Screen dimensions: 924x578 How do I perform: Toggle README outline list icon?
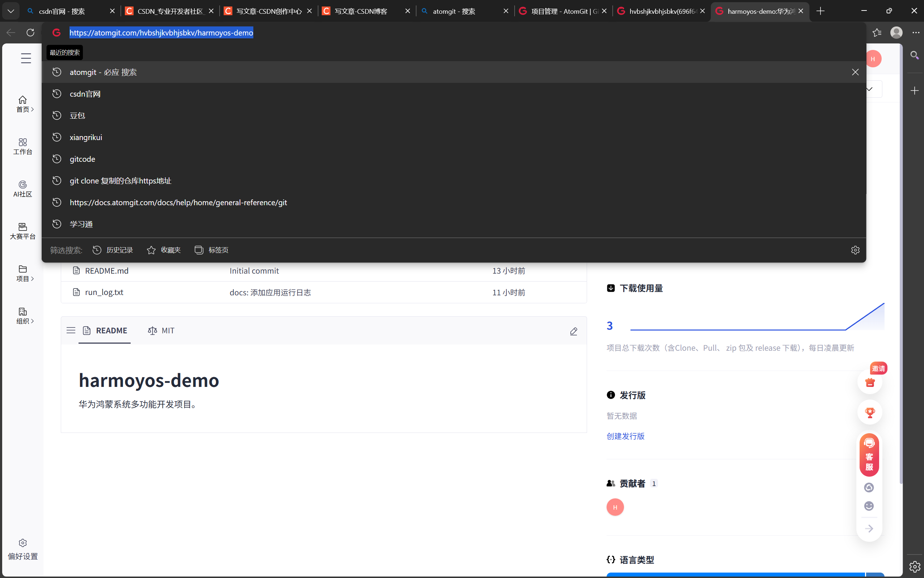(x=71, y=331)
